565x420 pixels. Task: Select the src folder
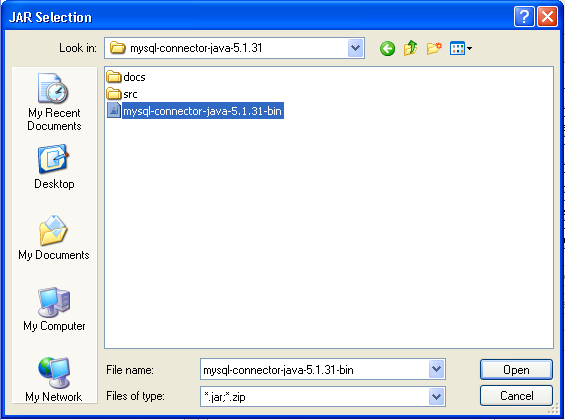[122, 94]
